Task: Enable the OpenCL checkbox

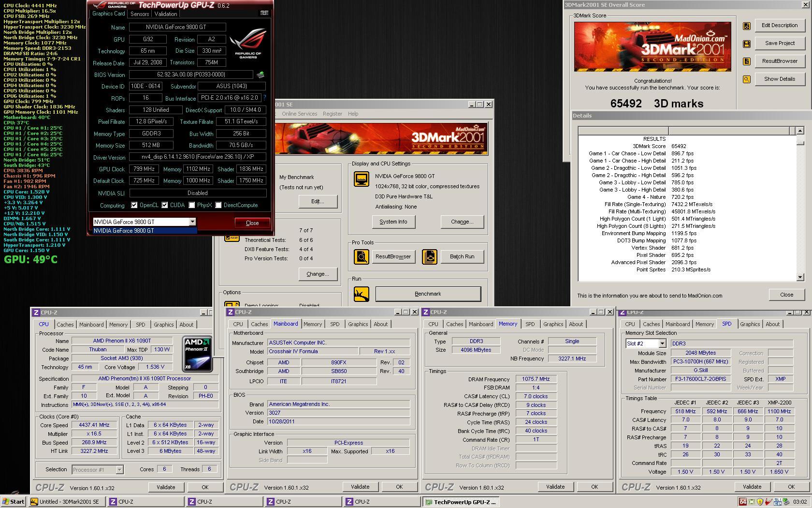Action: (x=134, y=205)
